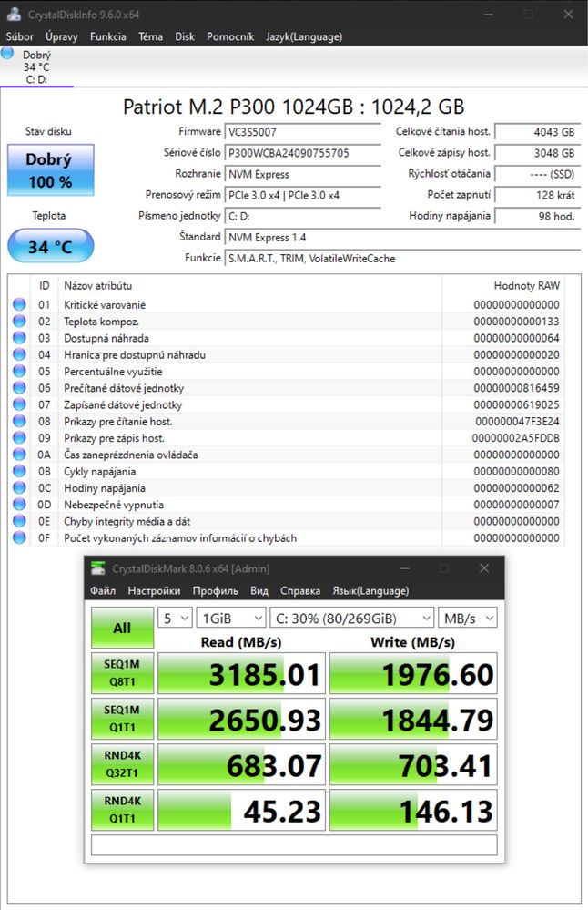Open the Настройки menu in CrystalDiskMark
The image size is (588, 910).
tap(154, 591)
